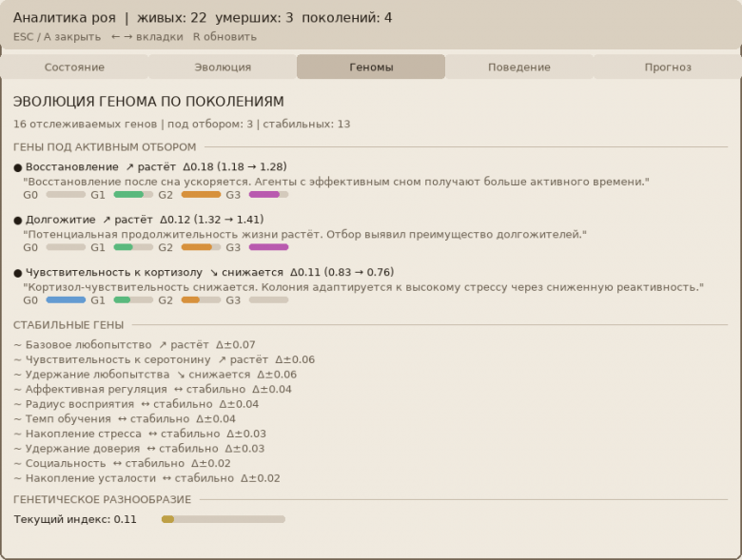Click the 16 отслеживаемых генов summary line

[x=182, y=124]
